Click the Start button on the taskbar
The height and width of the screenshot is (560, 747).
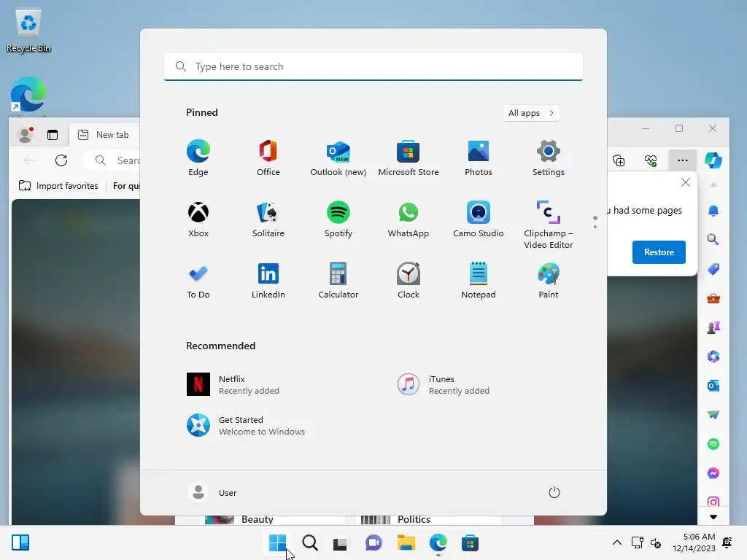coord(277,542)
